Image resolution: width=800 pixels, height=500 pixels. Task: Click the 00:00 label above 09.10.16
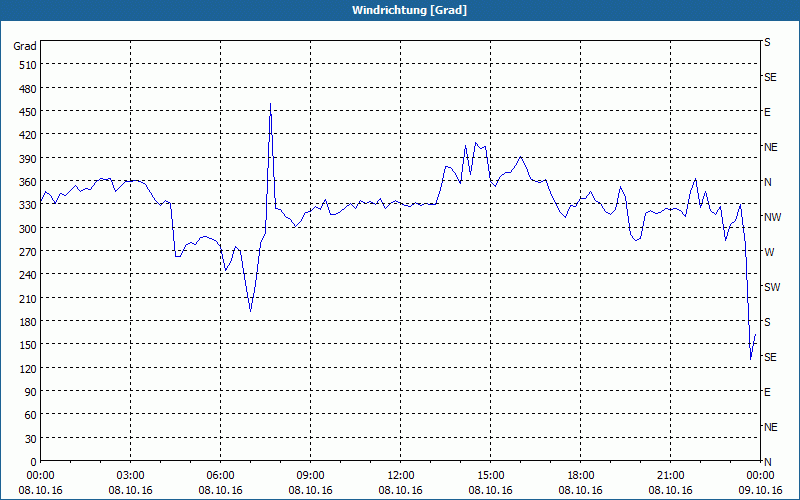(760, 476)
